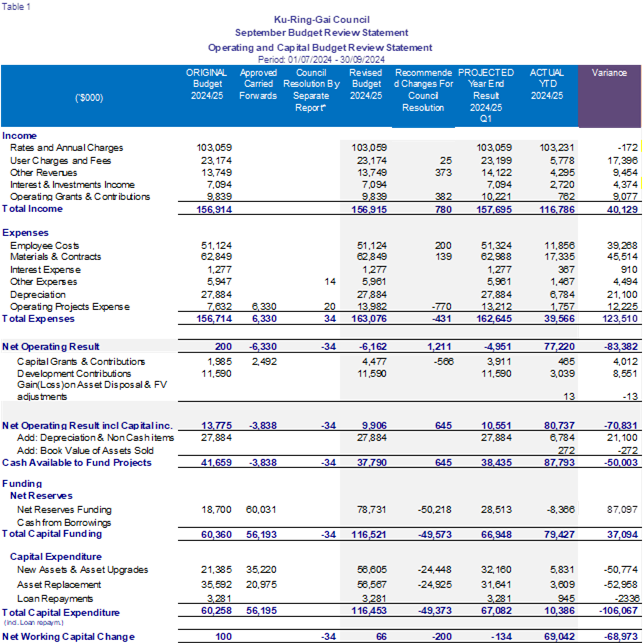
Task: Click the 'Rates and Annual Charges' row label
Action: [67, 148]
